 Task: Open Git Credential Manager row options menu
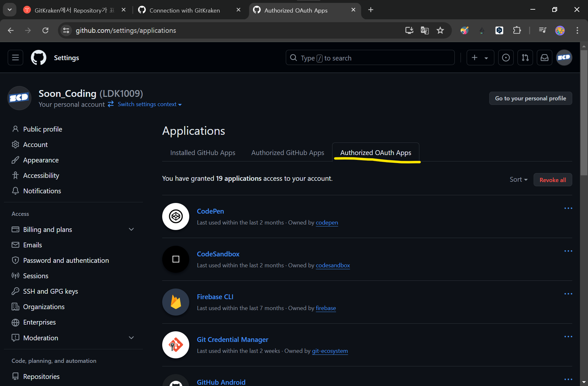568,337
